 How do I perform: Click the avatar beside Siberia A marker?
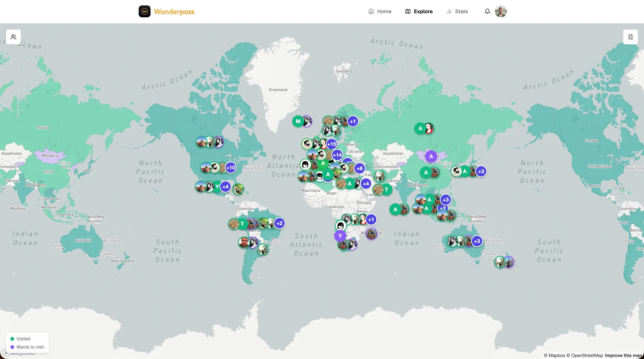[429, 128]
